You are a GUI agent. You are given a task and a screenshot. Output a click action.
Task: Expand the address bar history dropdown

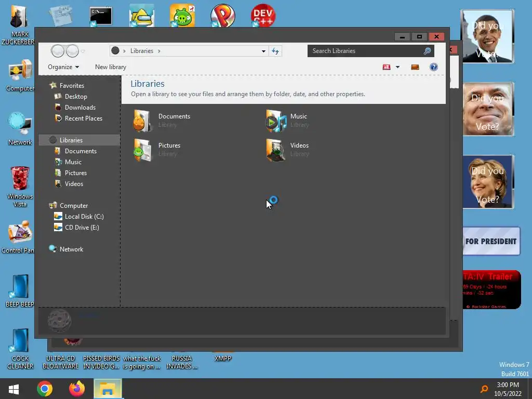point(263,51)
